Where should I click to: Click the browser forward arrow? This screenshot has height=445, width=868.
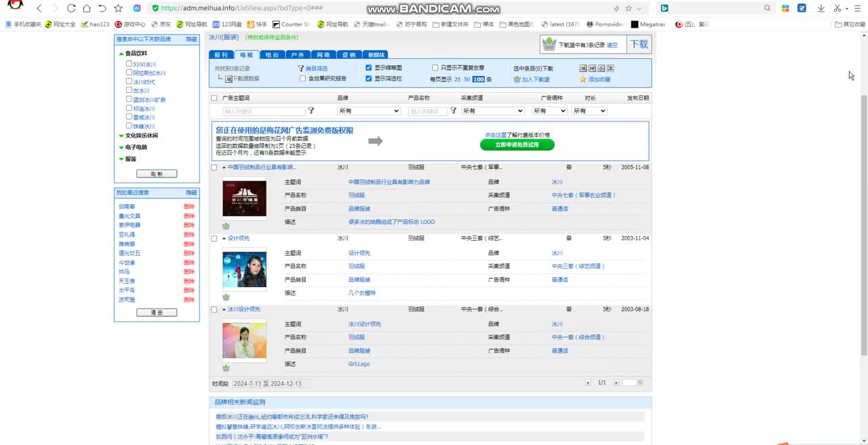click(x=55, y=8)
